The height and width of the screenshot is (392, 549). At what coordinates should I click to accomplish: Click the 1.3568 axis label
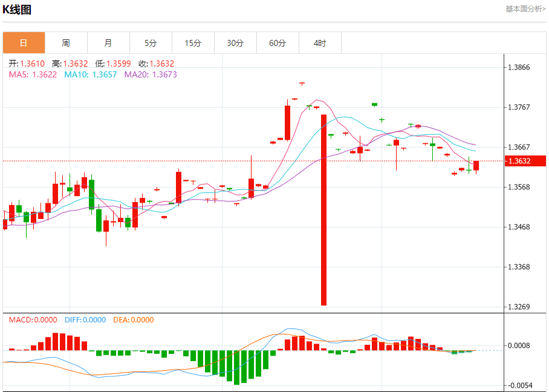519,187
